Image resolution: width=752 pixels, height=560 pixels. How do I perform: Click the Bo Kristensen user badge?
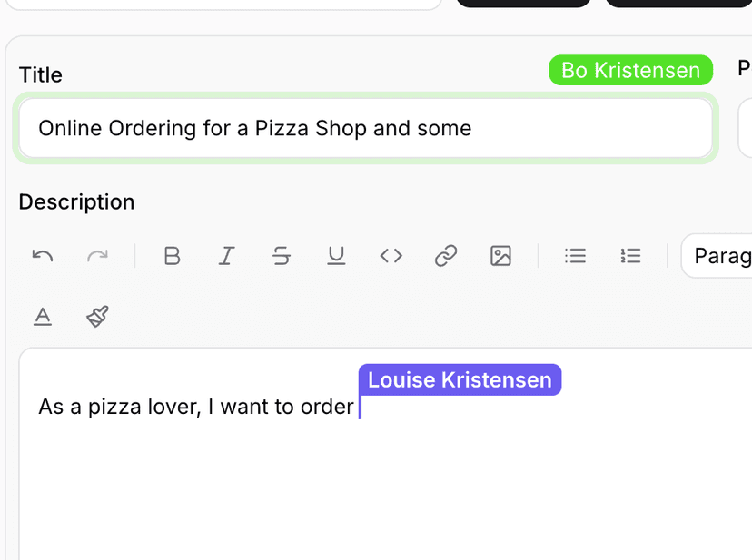coord(630,70)
